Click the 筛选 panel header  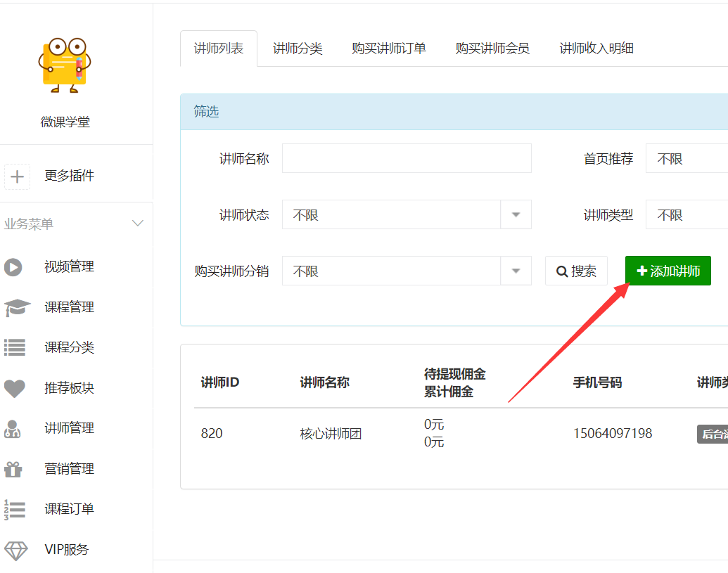pyautogui.click(x=454, y=112)
